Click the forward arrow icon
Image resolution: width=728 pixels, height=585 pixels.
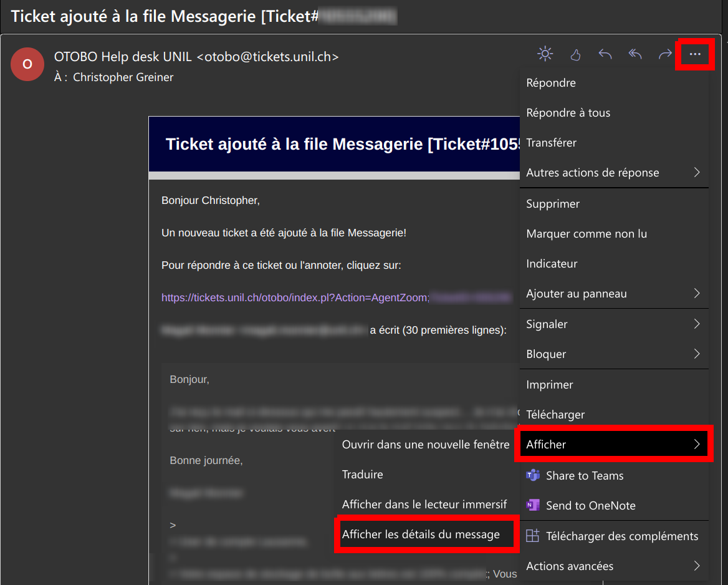(665, 54)
